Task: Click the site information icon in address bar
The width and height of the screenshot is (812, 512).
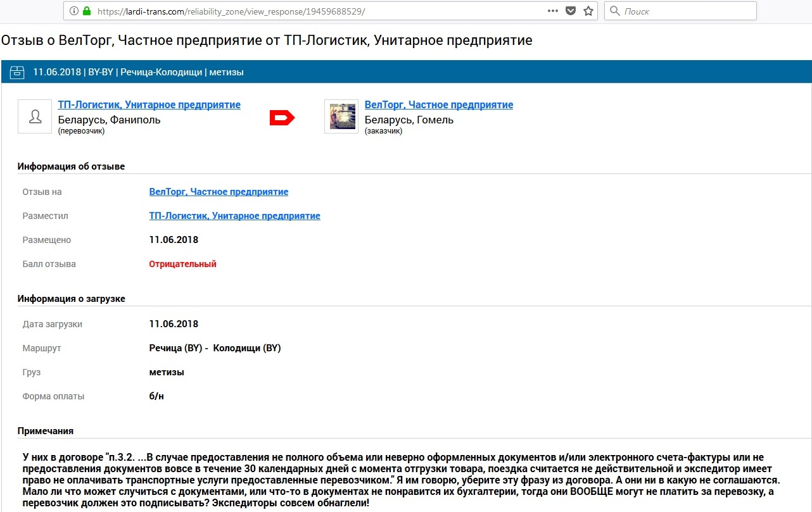Action: 74,11
